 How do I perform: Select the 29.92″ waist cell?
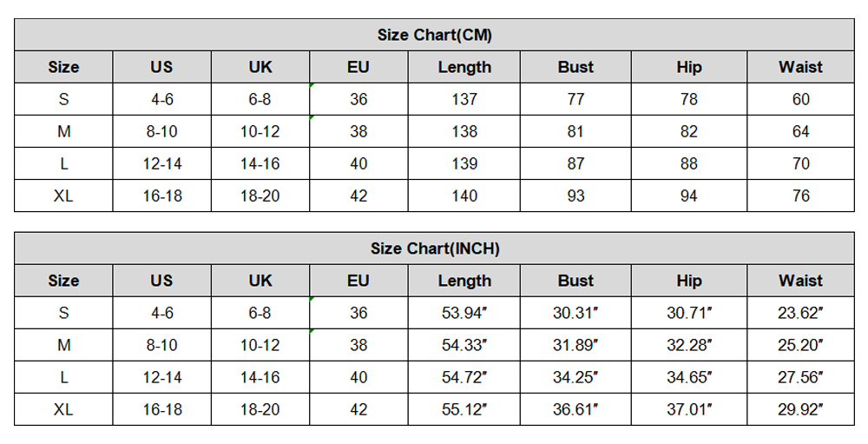pos(800,409)
